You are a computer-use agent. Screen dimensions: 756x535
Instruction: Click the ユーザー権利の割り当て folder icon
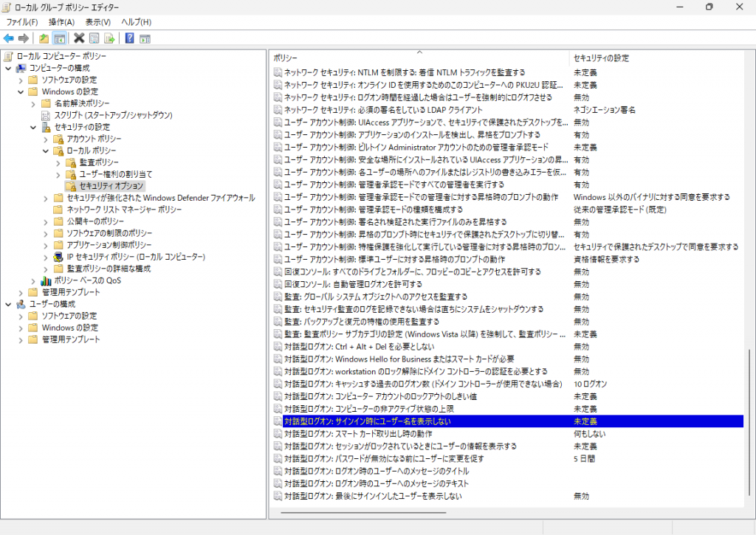71,174
